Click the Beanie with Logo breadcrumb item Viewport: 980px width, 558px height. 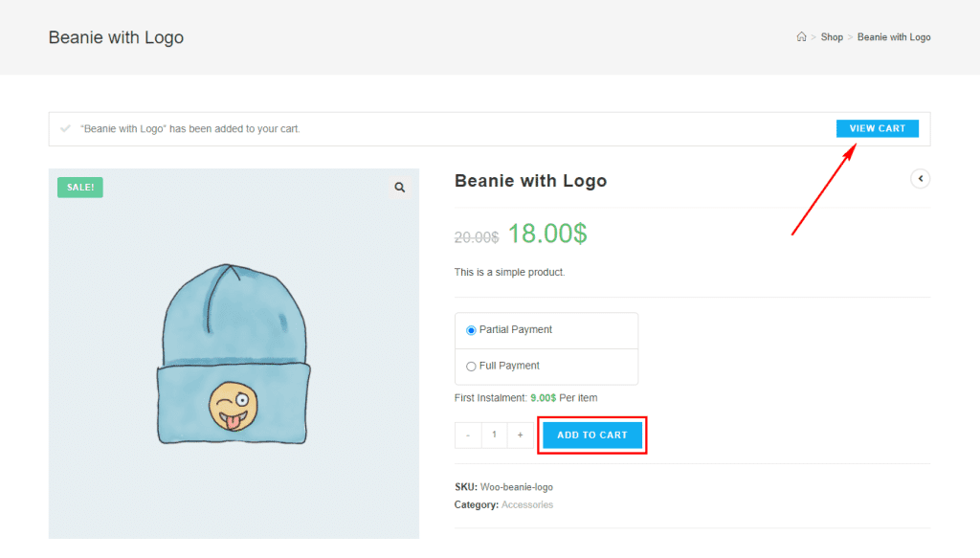point(894,37)
